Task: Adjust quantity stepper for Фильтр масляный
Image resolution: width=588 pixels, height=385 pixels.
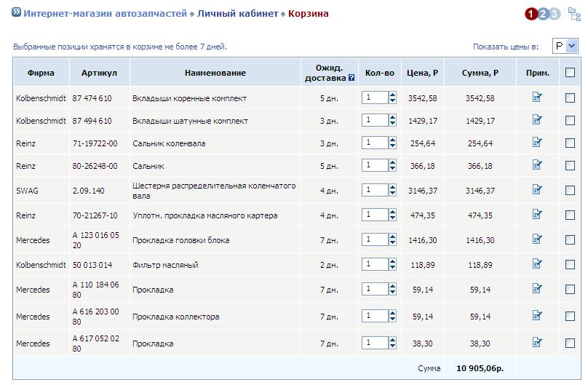Action: (x=392, y=264)
